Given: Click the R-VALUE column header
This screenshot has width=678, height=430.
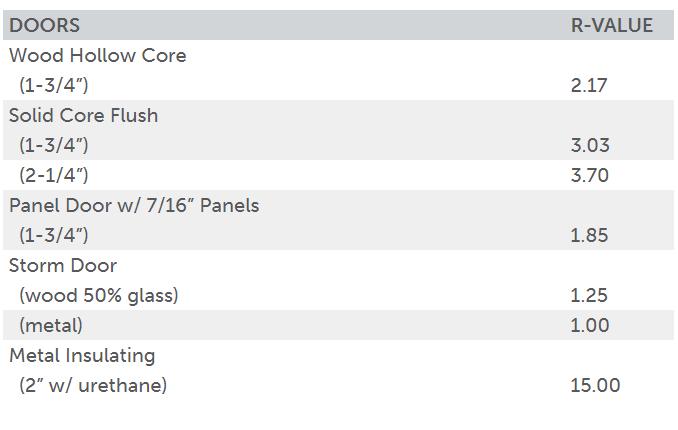Looking at the screenshot, I should point(611,25).
